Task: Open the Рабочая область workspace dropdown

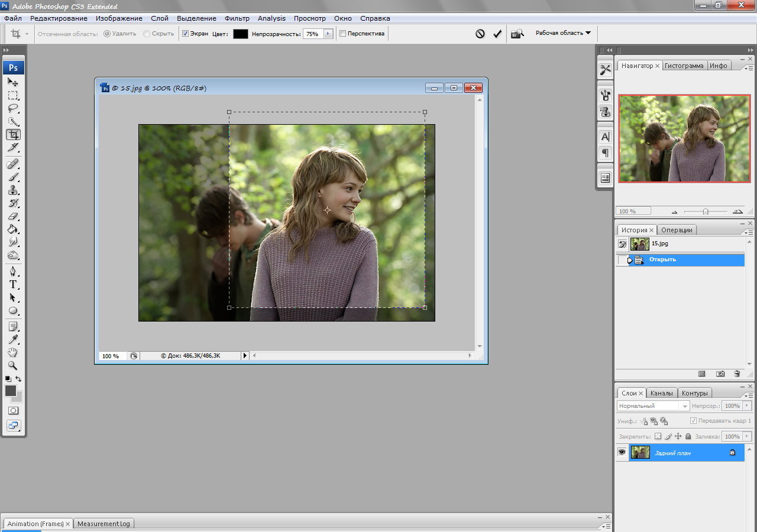Action: point(563,33)
